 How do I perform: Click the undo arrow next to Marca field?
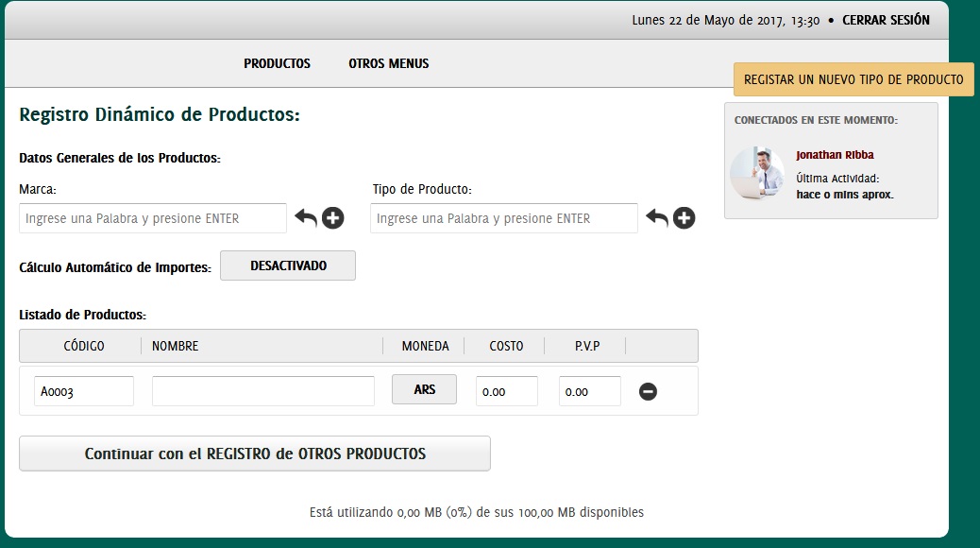[x=306, y=218]
